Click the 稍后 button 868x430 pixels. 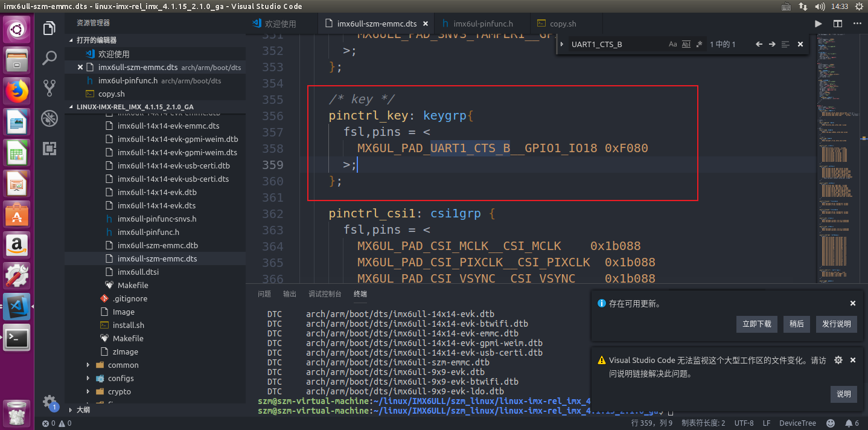pyautogui.click(x=796, y=324)
